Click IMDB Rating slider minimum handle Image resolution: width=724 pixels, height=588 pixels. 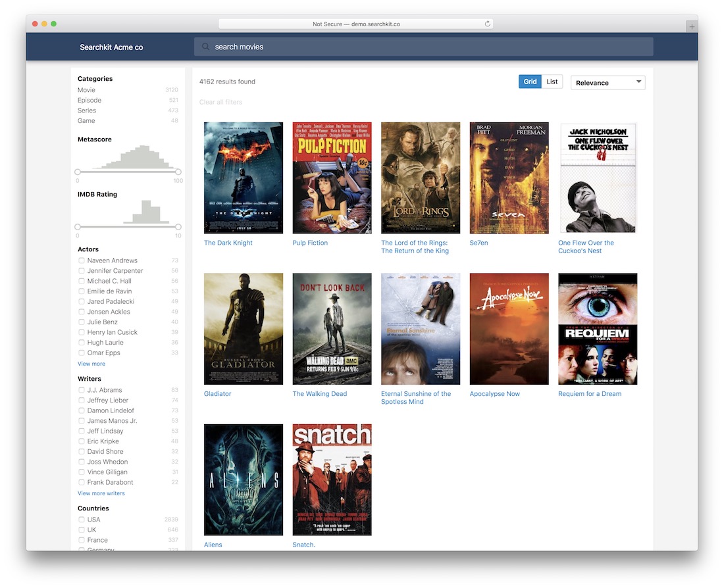coord(78,227)
